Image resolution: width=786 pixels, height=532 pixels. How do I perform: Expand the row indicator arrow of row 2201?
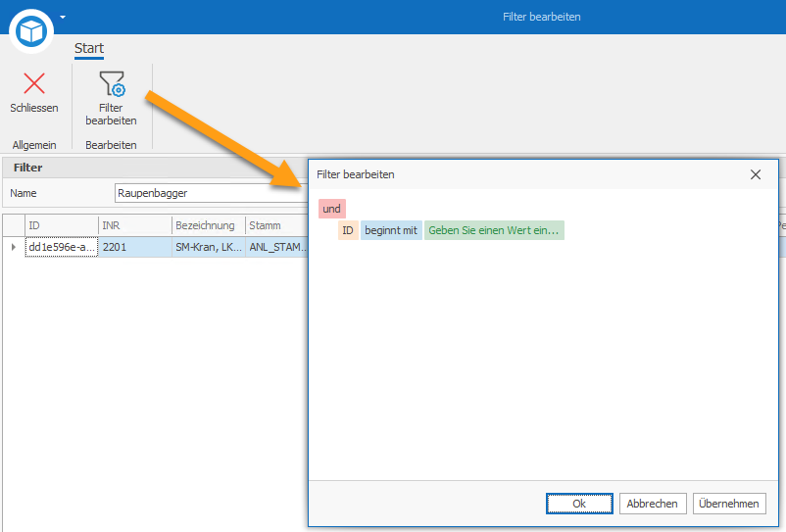(14, 247)
